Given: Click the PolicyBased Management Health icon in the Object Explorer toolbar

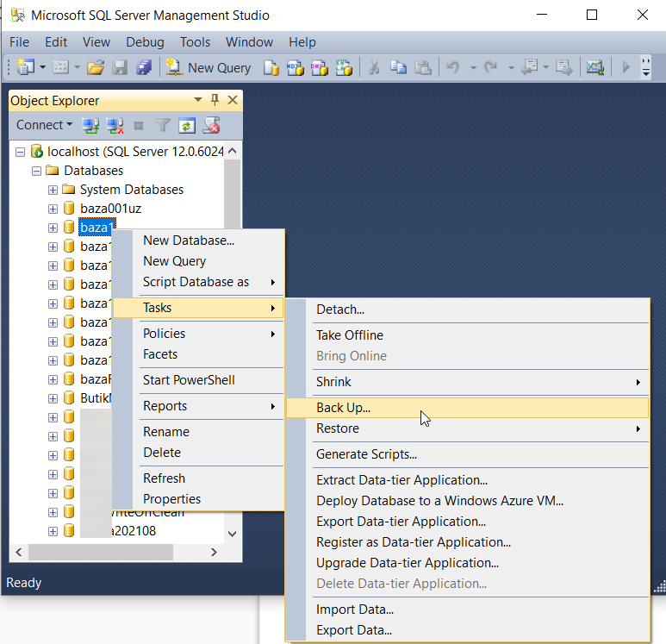Looking at the screenshot, I should pos(212,126).
